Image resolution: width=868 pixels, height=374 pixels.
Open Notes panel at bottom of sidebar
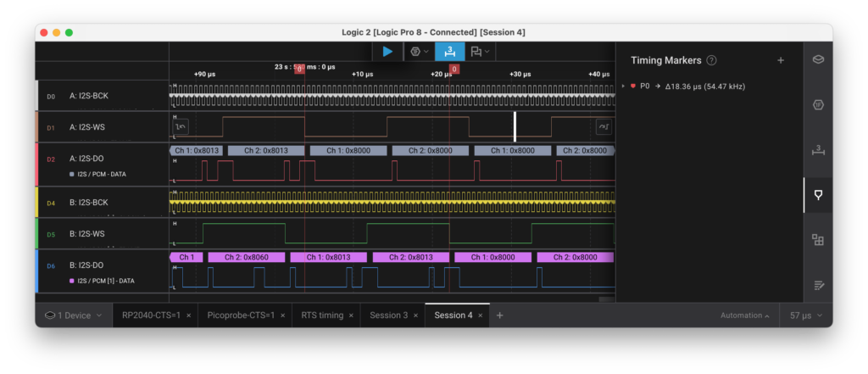(818, 285)
